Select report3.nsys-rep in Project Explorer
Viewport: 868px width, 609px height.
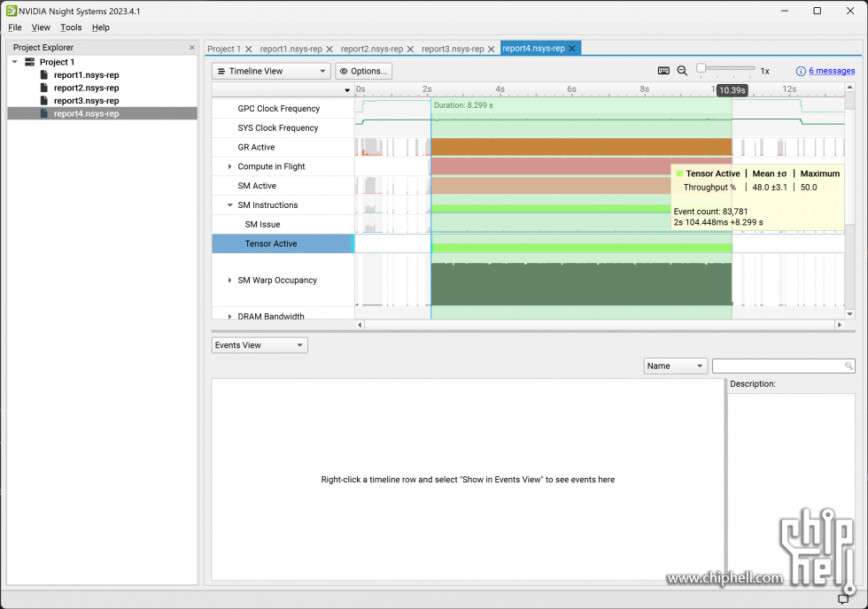click(87, 101)
